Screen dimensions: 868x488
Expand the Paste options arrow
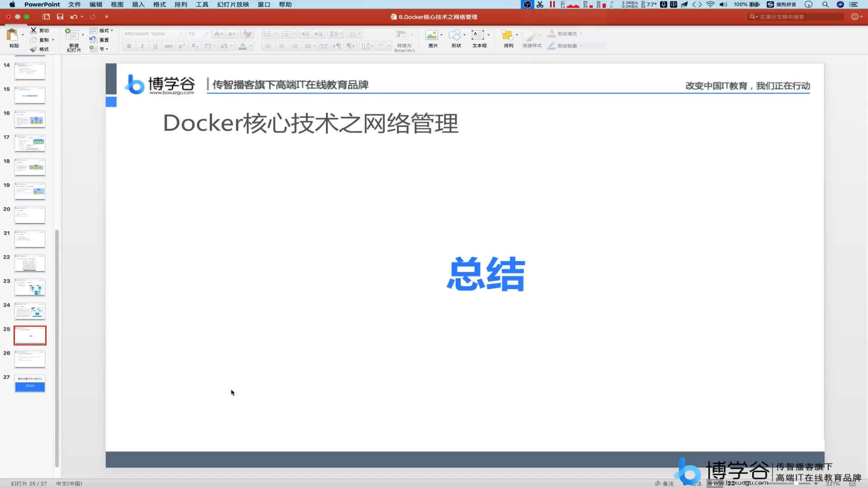click(x=23, y=35)
